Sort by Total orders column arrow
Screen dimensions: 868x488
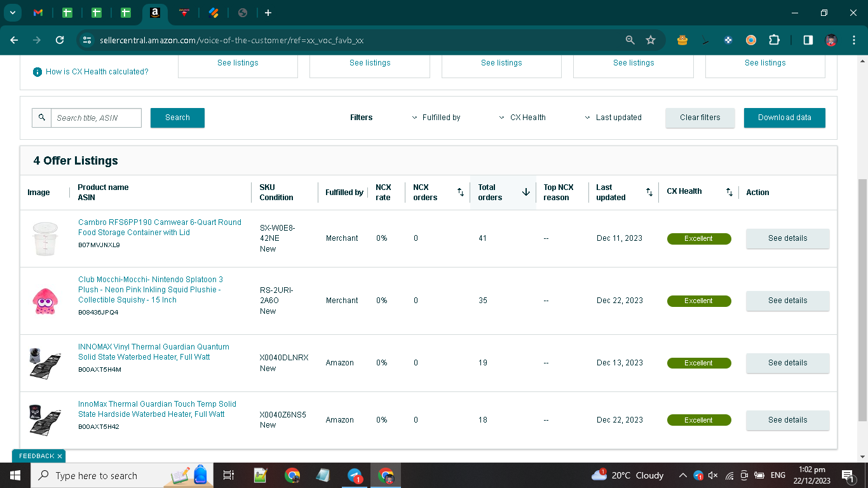(526, 192)
